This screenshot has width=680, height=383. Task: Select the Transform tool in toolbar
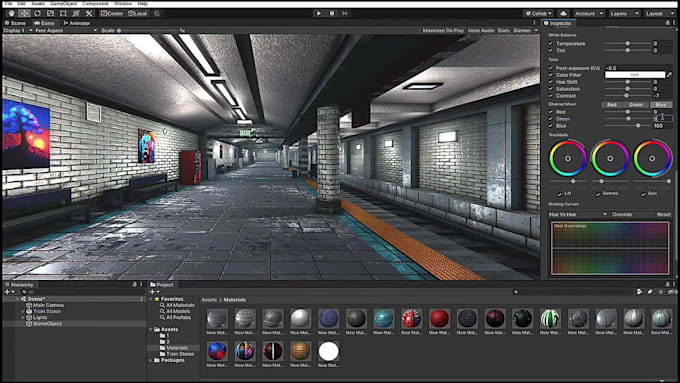[x=76, y=13]
